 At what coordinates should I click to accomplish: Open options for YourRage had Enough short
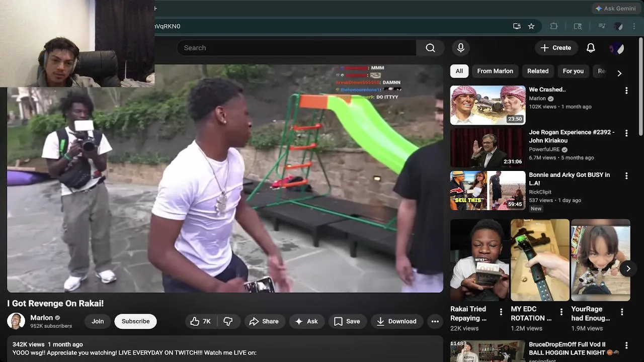point(622,312)
